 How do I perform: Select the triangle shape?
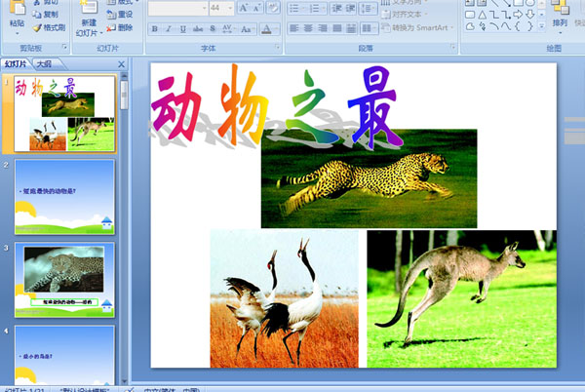click(x=482, y=15)
